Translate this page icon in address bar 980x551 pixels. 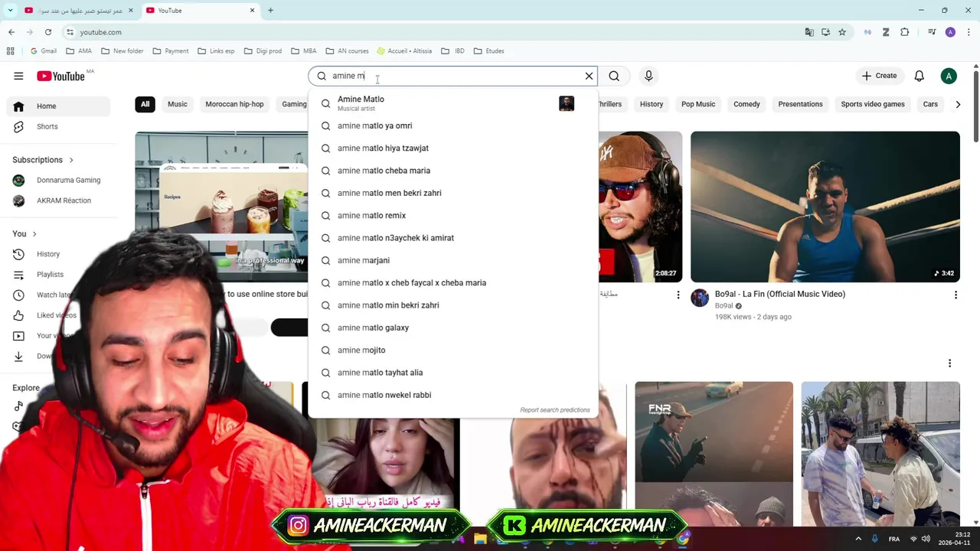[809, 32]
